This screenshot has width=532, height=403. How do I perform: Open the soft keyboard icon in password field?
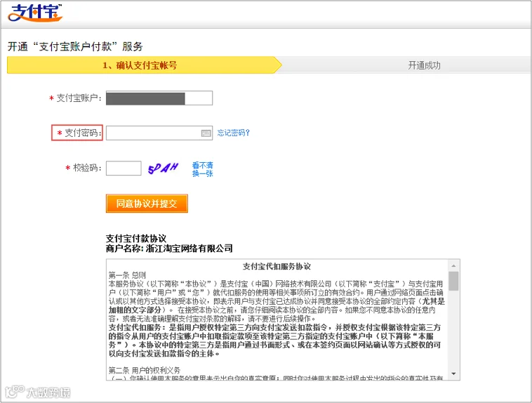pos(206,133)
